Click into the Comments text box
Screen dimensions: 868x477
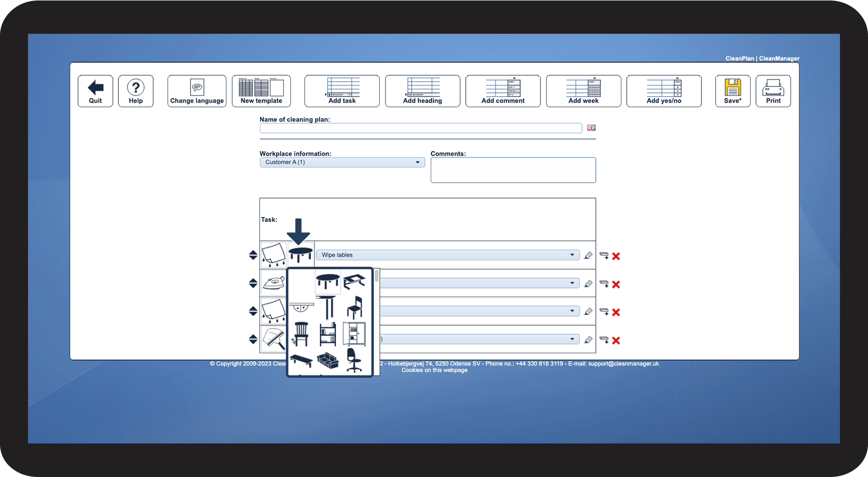513,170
